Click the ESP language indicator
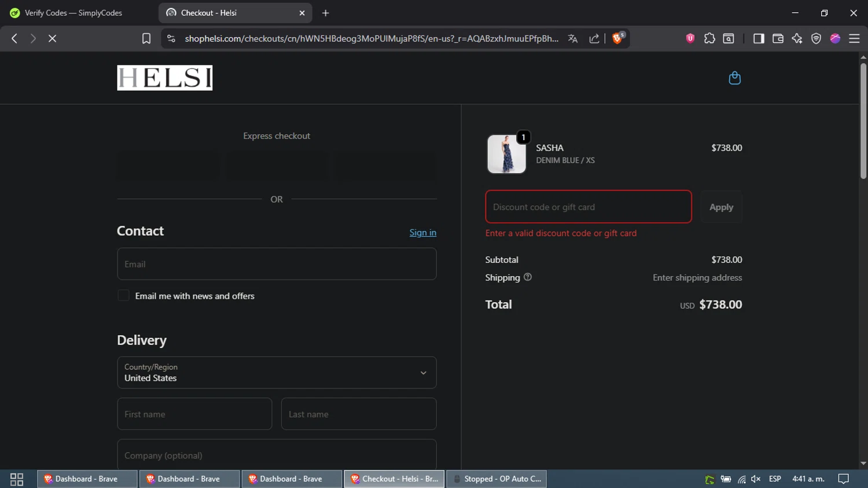The width and height of the screenshot is (868, 488). pos(775,479)
